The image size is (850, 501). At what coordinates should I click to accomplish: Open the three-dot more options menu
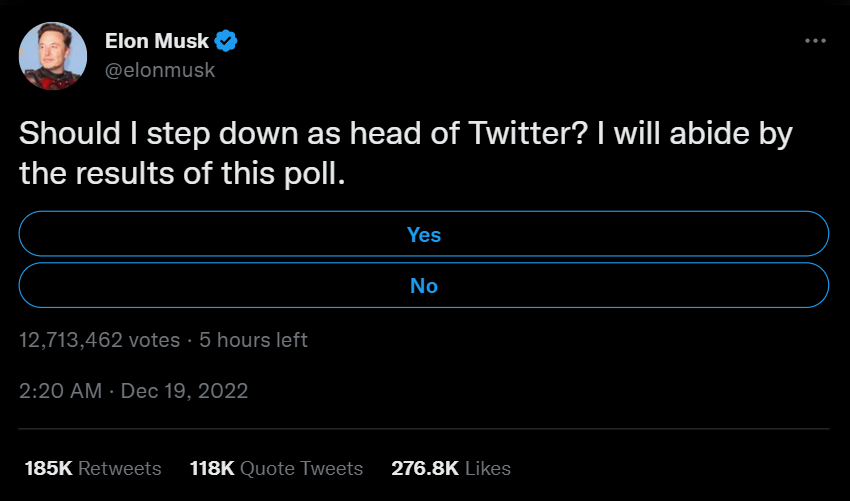(x=815, y=41)
